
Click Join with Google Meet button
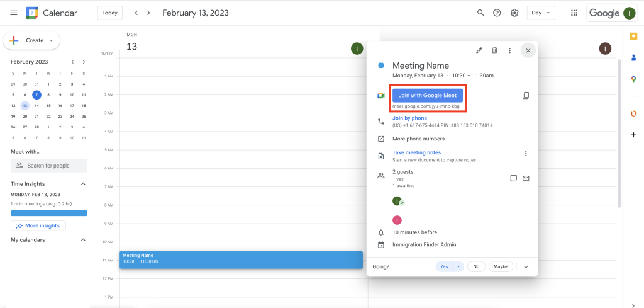pos(428,95)
